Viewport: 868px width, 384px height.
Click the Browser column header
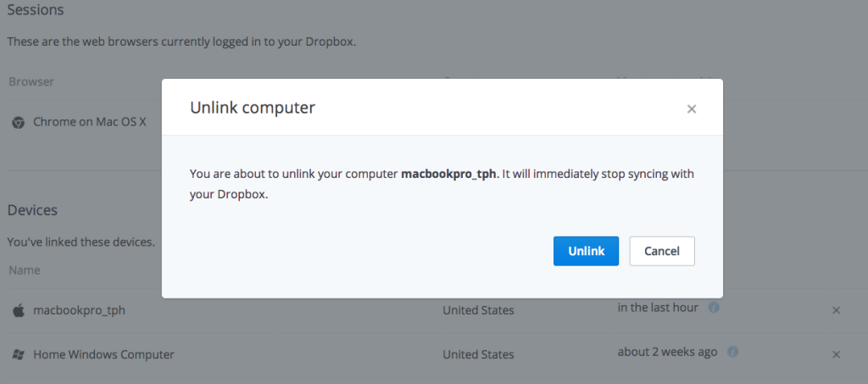coord(31,82)
